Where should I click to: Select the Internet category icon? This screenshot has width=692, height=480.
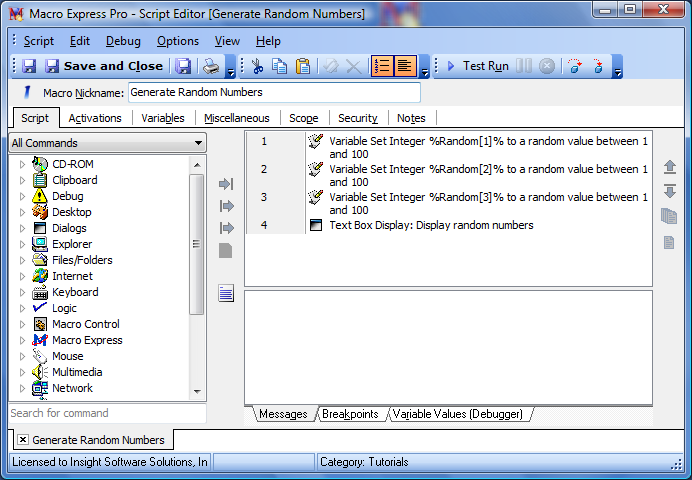[x=40, y=276]
